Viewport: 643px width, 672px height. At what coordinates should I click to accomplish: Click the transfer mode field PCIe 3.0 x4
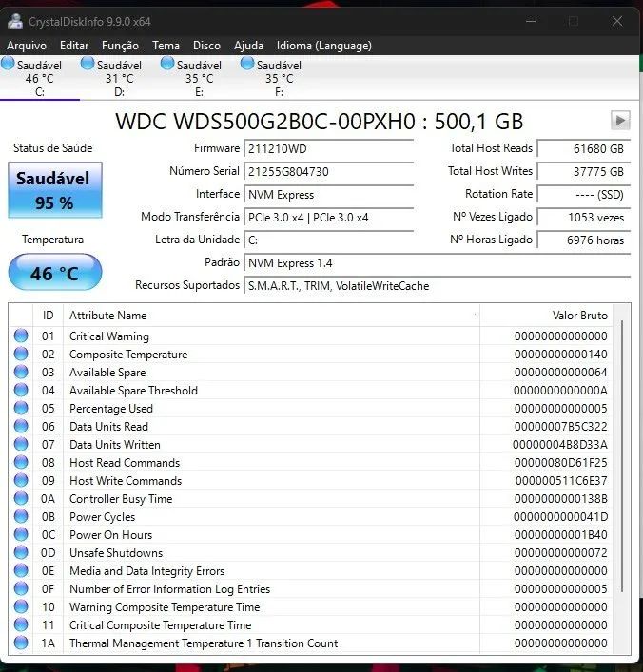[x=328, y=218]
